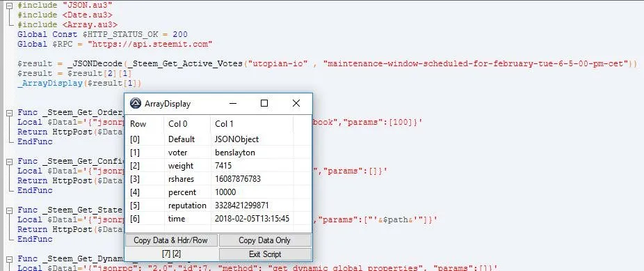The height and width of the screenshot is (271, 644).
Task: Close the ArrayDisplay window
Action: 296,103
